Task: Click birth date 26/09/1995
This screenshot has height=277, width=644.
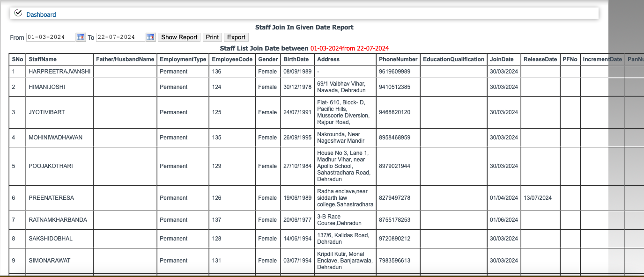Action: coord(297,138)
